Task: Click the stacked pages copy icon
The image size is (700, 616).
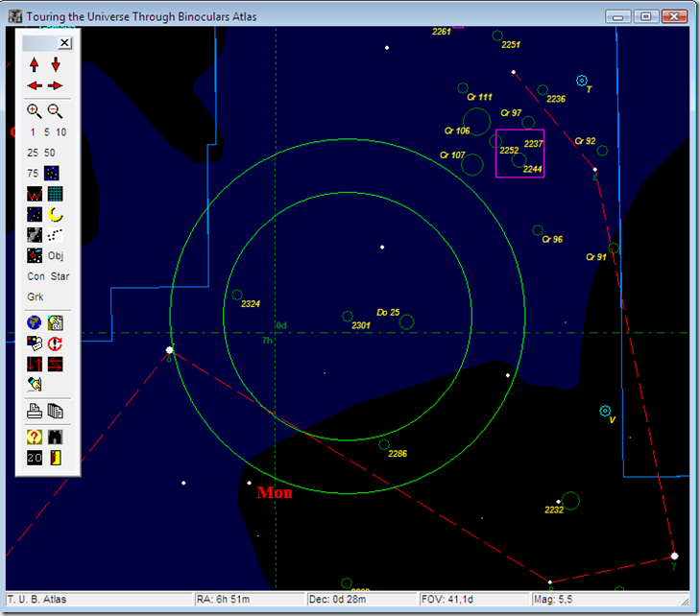Action: 56,411
